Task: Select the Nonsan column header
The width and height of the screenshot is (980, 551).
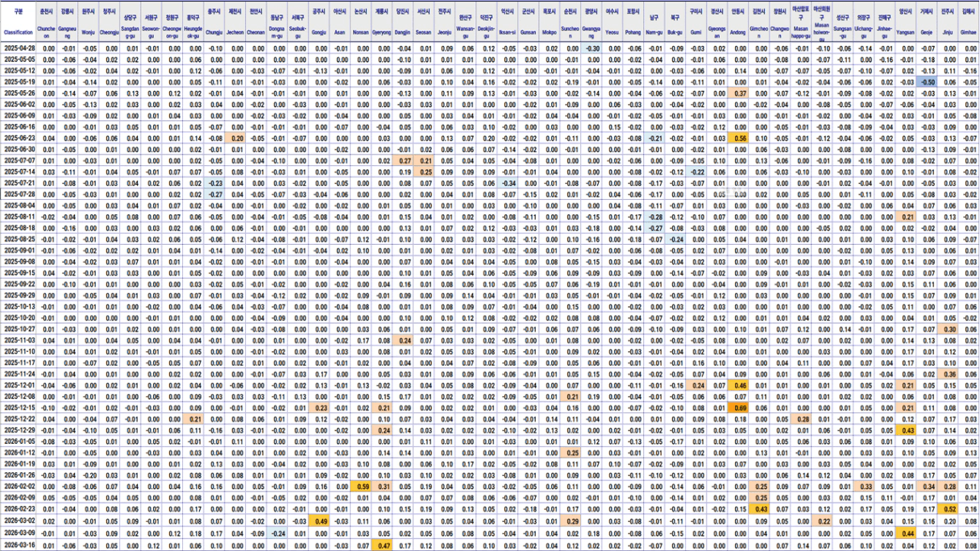Action: click(x=361, y=23)
